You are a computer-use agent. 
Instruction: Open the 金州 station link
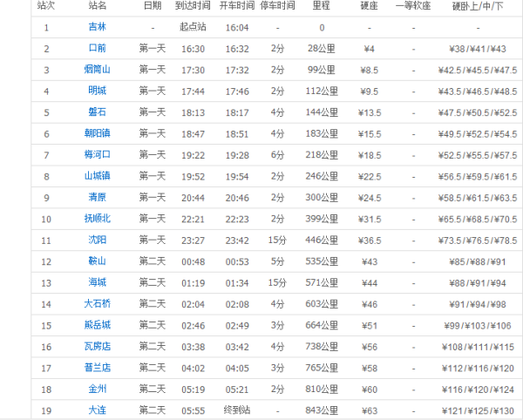pos(98,389)
